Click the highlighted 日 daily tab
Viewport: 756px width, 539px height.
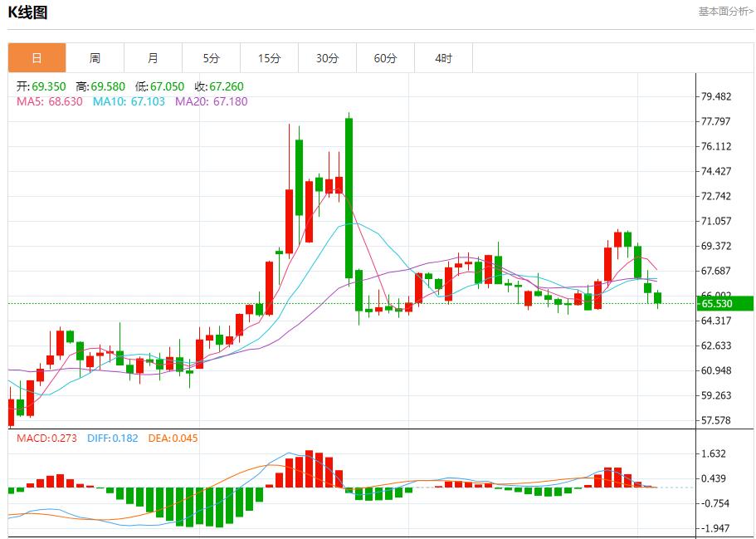pyautogui.click(x=37, y=57)
